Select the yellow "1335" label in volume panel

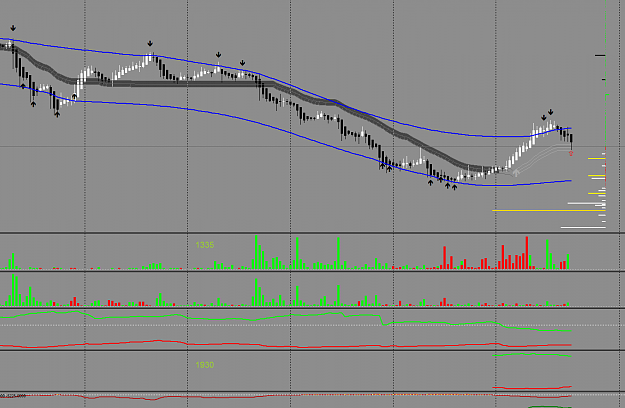205,245
